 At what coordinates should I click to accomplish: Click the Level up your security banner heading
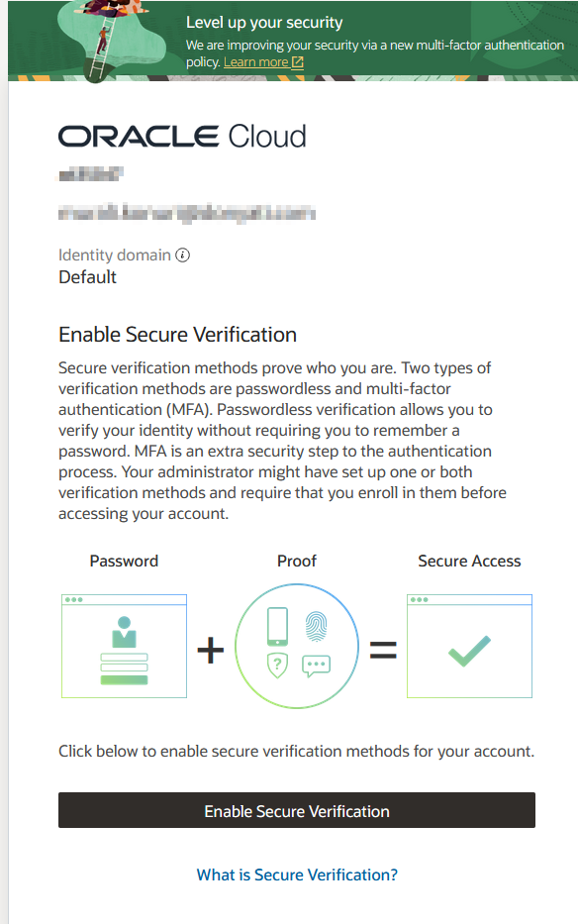pos(262,21)
